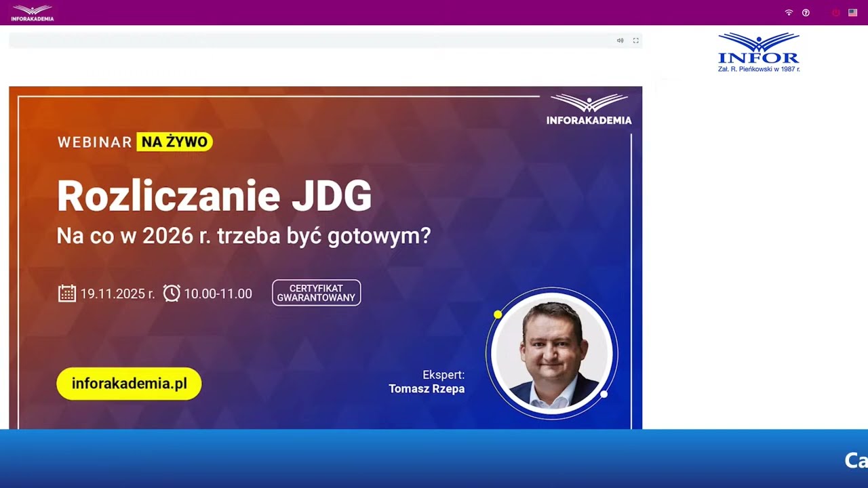The image size is (868, 488).
Task: Enter fullscreen with the expand icon
Action: [x=636, y=41]
